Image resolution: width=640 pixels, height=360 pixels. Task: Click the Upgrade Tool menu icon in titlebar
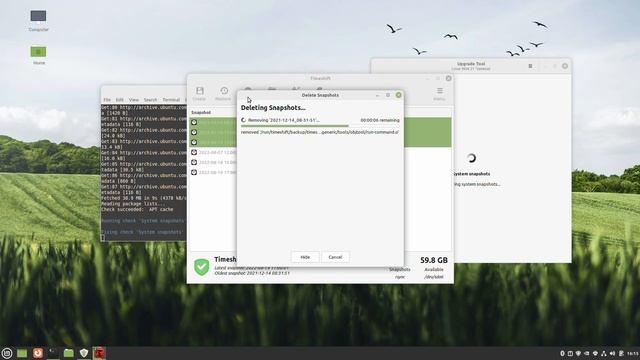pyautogui.click(x=530, y=66)
